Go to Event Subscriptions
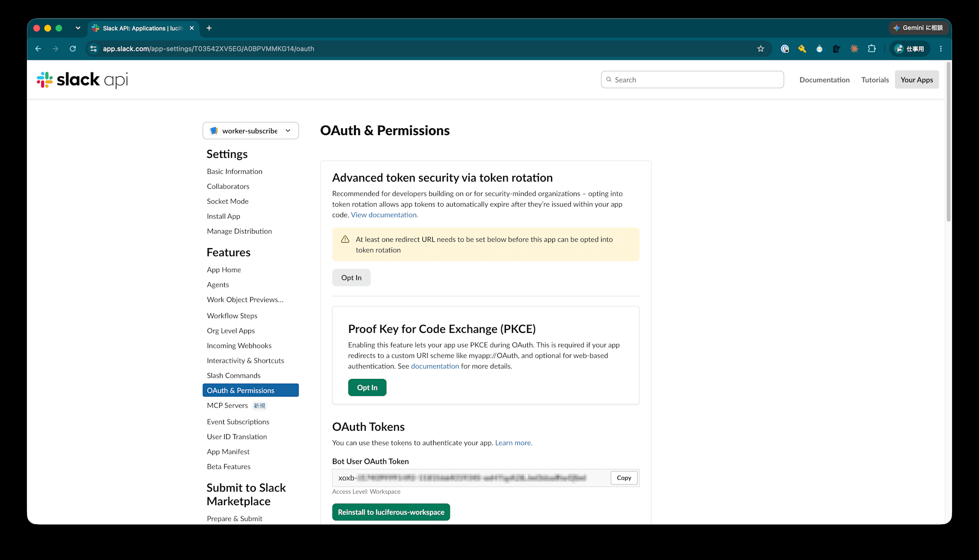The height and width of the screenshot is (560, 979). [x=238, y=422]
